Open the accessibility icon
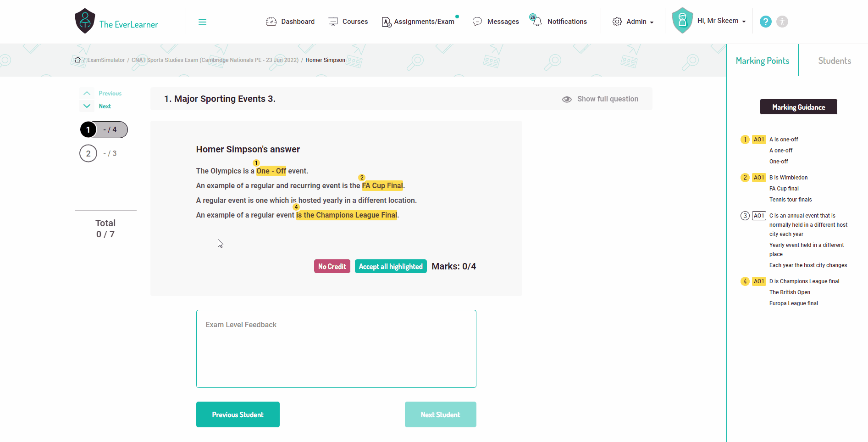 coord(782,22)
